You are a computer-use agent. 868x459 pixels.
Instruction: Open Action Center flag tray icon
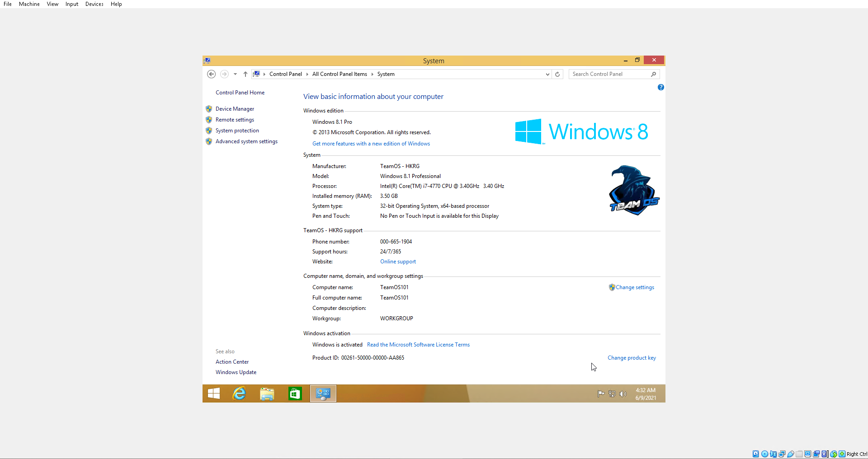pos(601,394)
